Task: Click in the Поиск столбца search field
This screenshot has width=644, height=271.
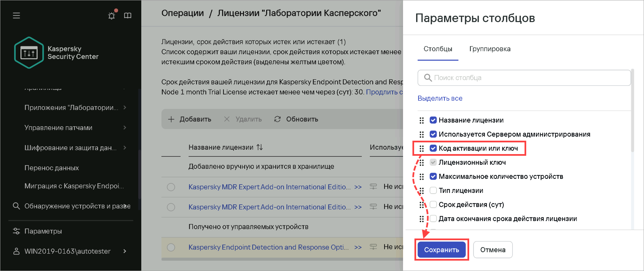Action: (524, 78)
